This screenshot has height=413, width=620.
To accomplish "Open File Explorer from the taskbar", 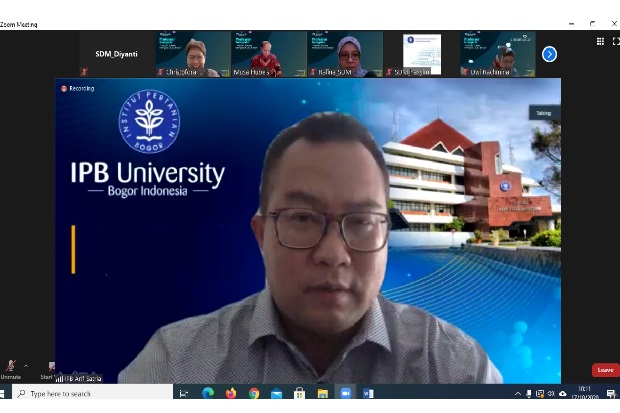I will pyautogui.click(x=323, y=394).
